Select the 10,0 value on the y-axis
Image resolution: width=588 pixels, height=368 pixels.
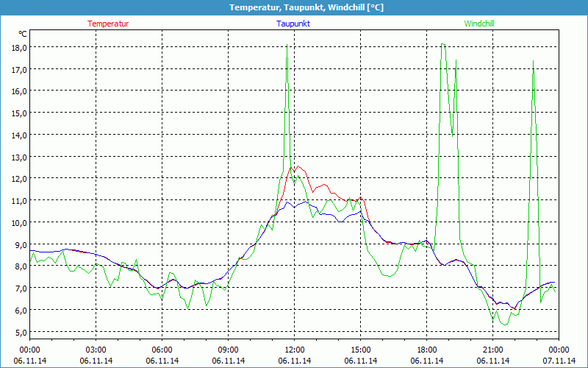(19, 222)
